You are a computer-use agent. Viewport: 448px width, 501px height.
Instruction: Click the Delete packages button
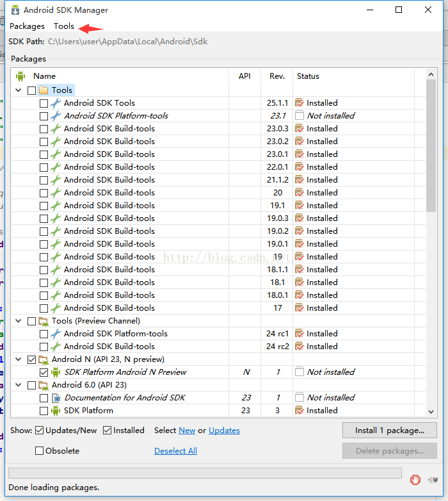tap(390, 451)
